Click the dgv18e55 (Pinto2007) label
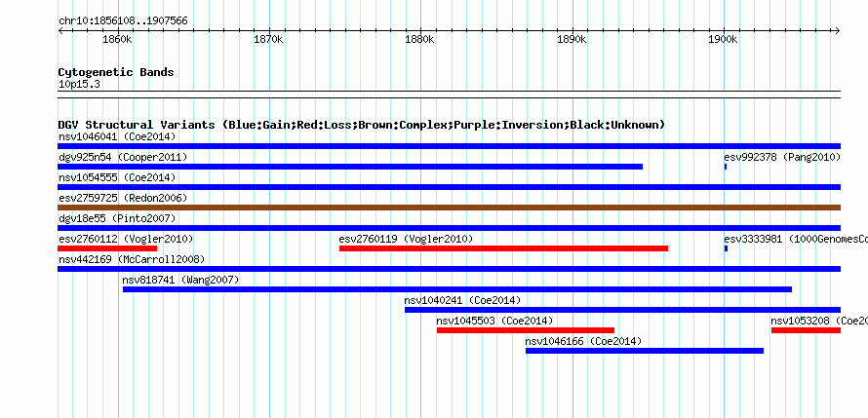This screenshot has width=868, height=418. 117,218
